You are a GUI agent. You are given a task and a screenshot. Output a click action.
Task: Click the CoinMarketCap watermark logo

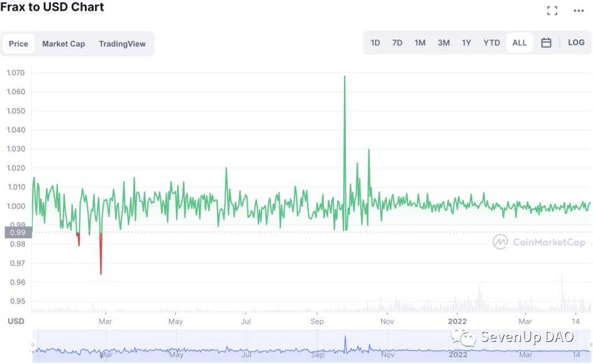pyautogui.click(x=539, y=242)
